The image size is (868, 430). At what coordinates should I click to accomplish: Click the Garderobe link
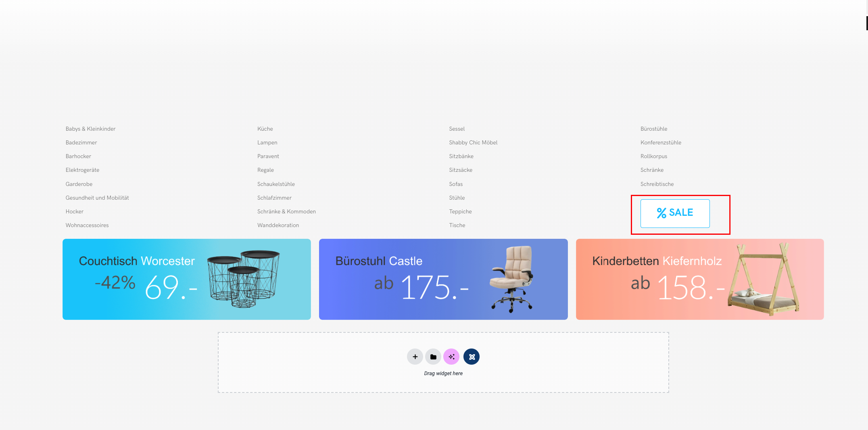click(x=79, y=184)
